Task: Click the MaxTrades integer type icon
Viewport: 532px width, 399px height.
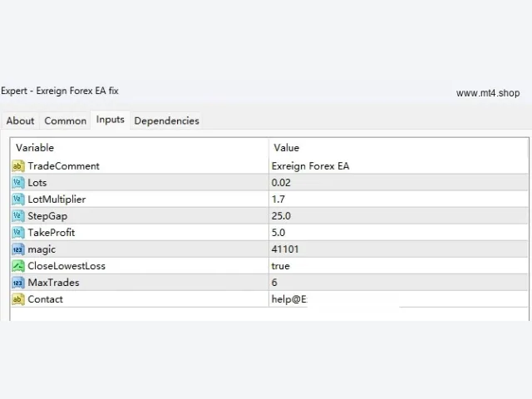Action: coord(18,283)
